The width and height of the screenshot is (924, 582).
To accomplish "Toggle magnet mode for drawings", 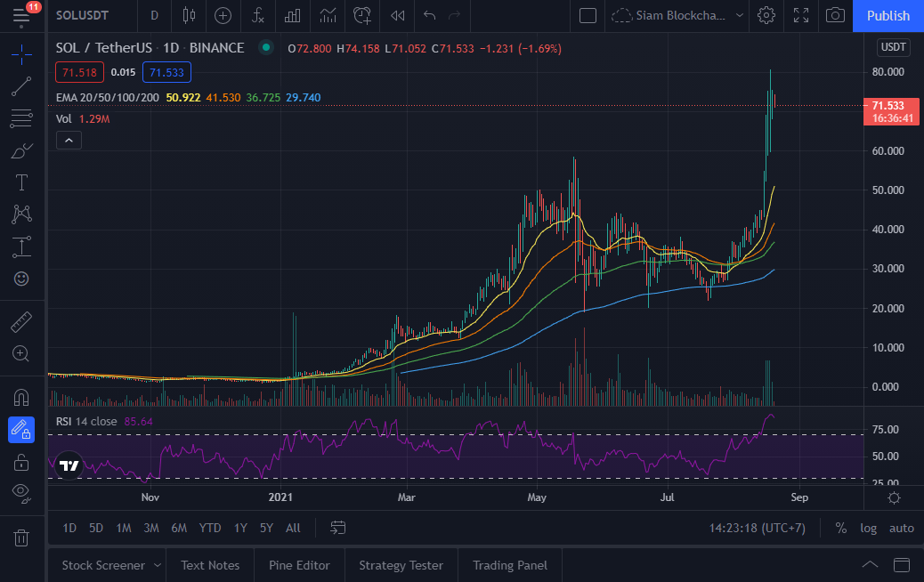I will (22, 398).
